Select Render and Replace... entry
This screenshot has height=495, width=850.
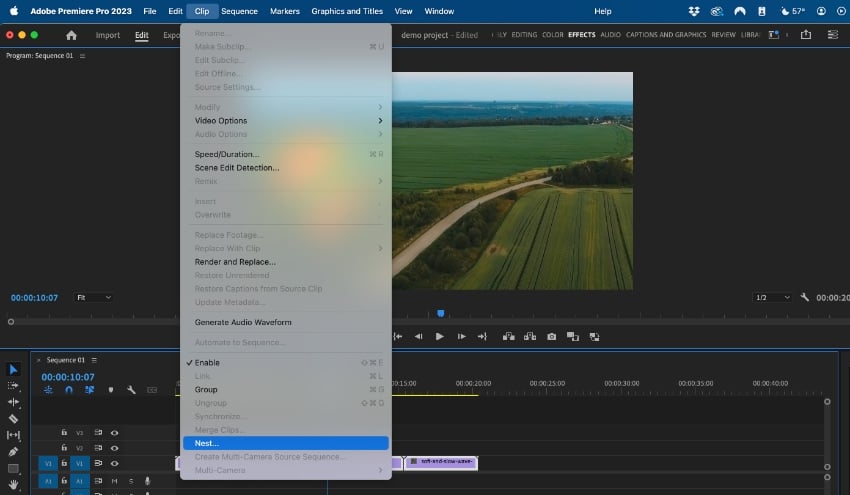pyautogui.click(x=286, y=262)
